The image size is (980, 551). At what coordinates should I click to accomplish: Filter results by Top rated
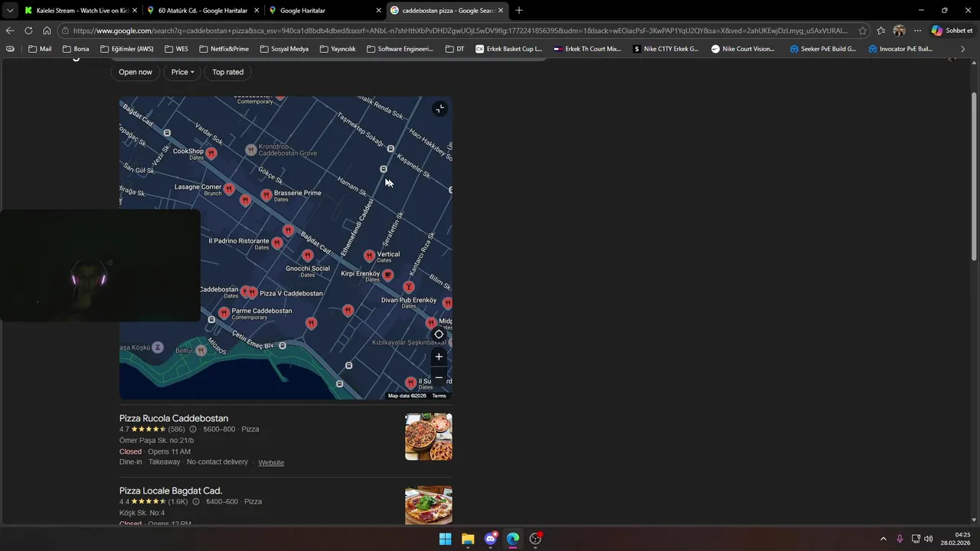tap(228, 72)
